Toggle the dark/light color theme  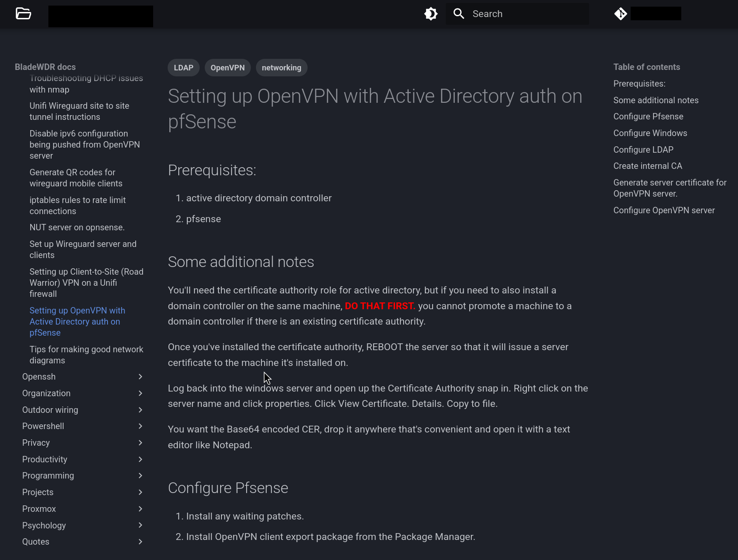coord(431,13)
